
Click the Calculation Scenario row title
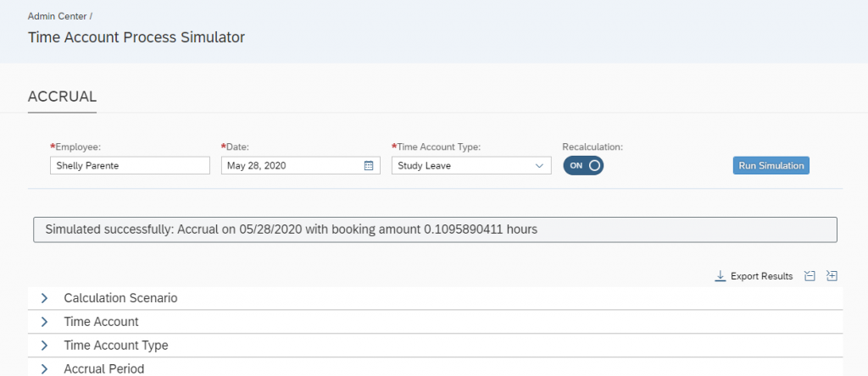click(120, 298)
